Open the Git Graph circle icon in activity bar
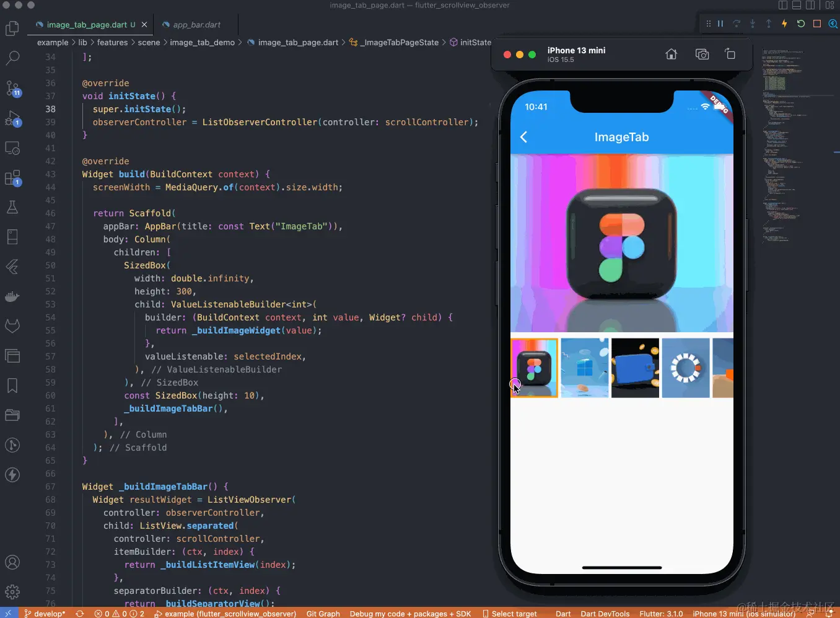 (12, 445)
